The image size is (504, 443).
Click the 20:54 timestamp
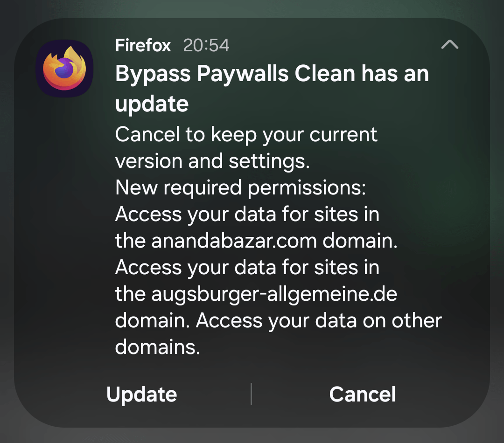(x=206, y=45)
